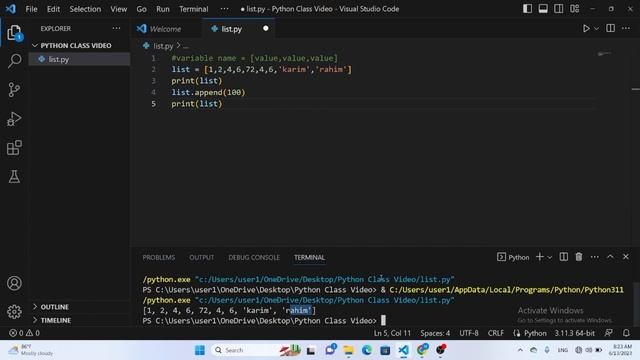
Task: Change end of line sequence CRLF
Action: [x=496, y=333]
